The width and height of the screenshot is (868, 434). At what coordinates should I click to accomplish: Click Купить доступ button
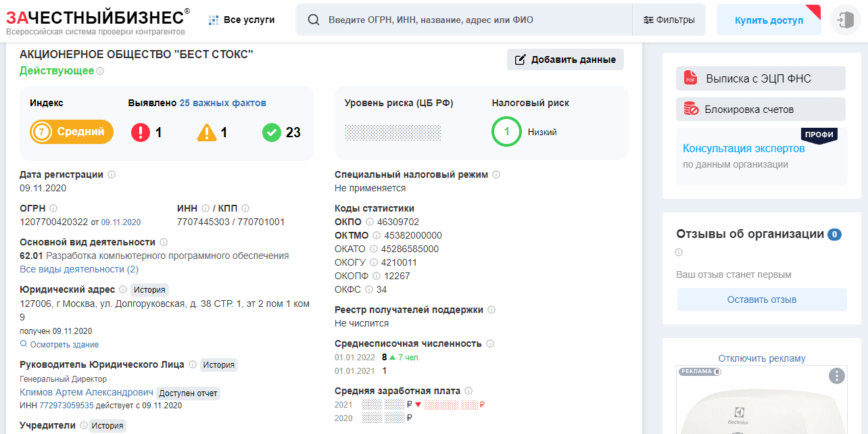point(769,20)
